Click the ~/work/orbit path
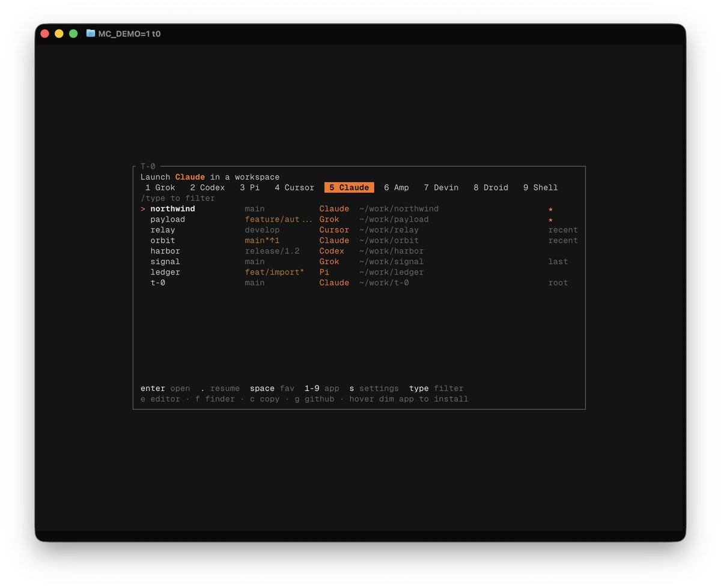This screenshot has width=721, height=588. (x=389, y=240)
